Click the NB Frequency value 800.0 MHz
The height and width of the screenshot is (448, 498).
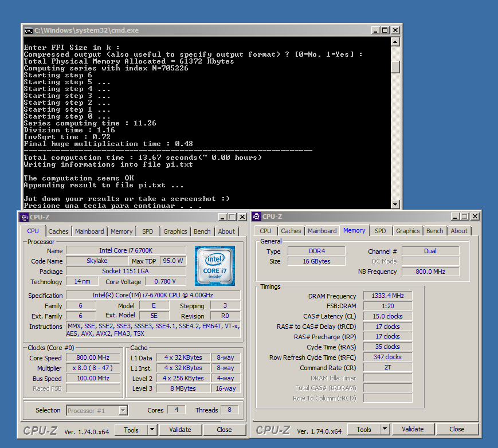[x=430, y=272]
